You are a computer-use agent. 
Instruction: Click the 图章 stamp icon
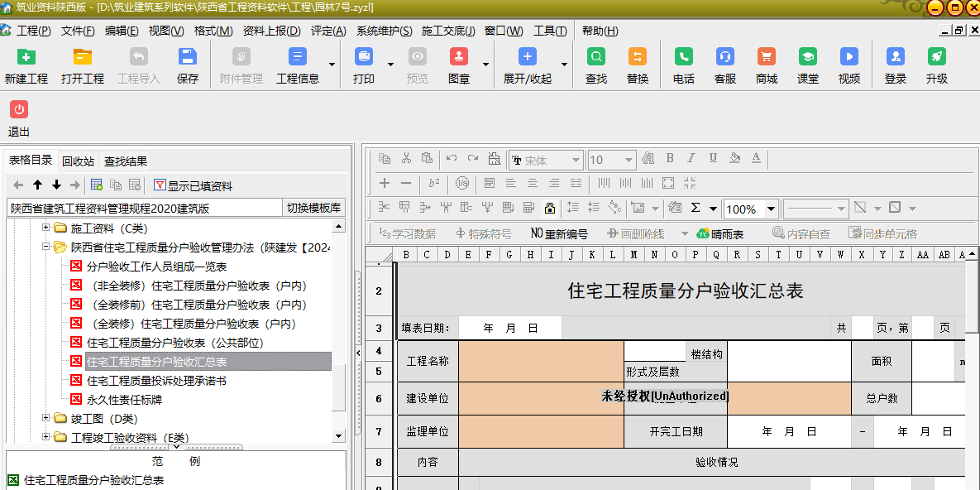tap(458, 57)
